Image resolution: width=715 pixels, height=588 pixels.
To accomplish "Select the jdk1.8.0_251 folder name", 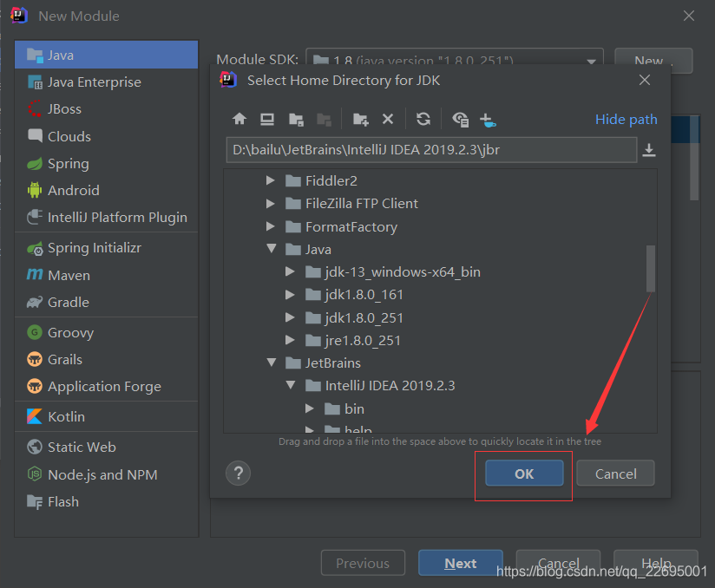I will tap(364, 317).
